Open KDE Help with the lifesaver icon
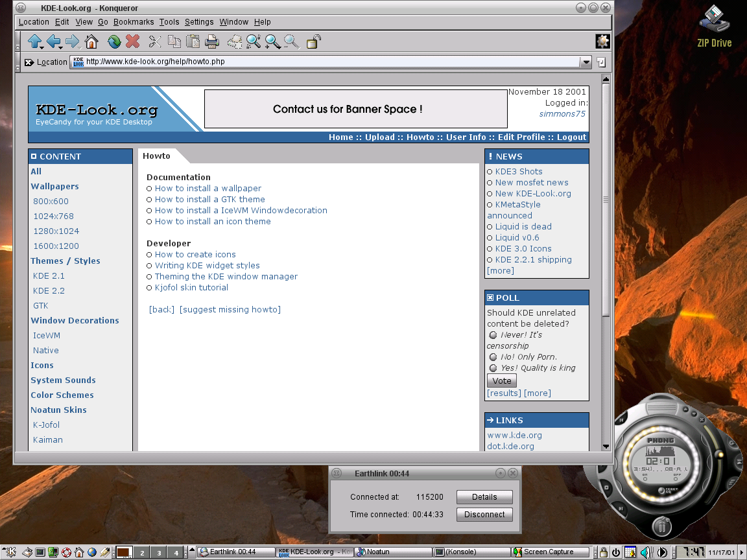This screenshot has height=560, width=747. click(66, 552)
